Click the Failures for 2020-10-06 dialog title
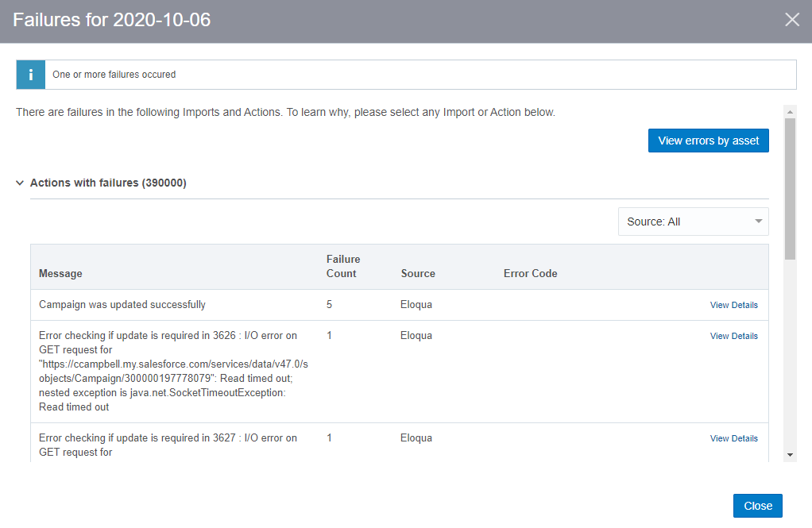This screenshot has height=528, width=812. tap(112, 20)
